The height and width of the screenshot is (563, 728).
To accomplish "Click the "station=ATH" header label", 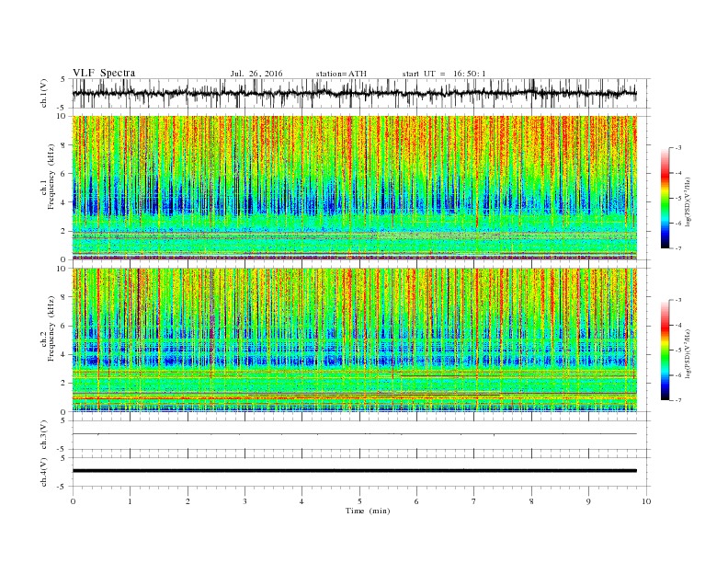I will click(x=341, y=74).
